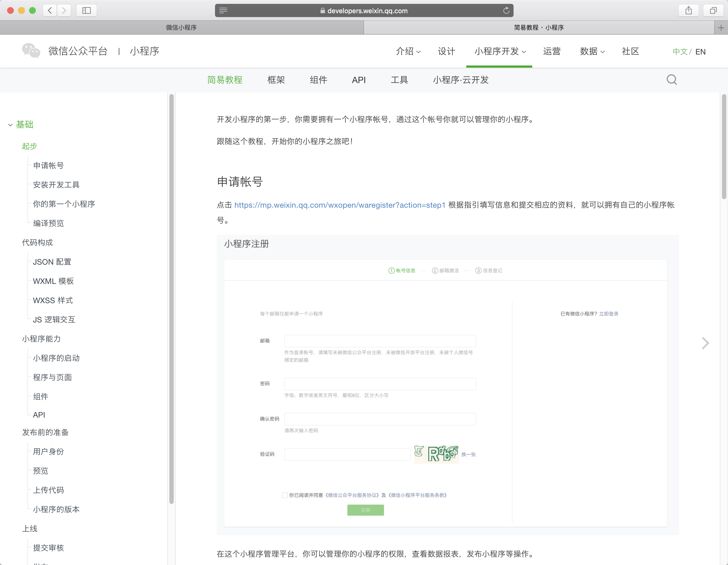Click the browser back arrow
This screenshot has height=565, width=728.
[x=50, y=10]
